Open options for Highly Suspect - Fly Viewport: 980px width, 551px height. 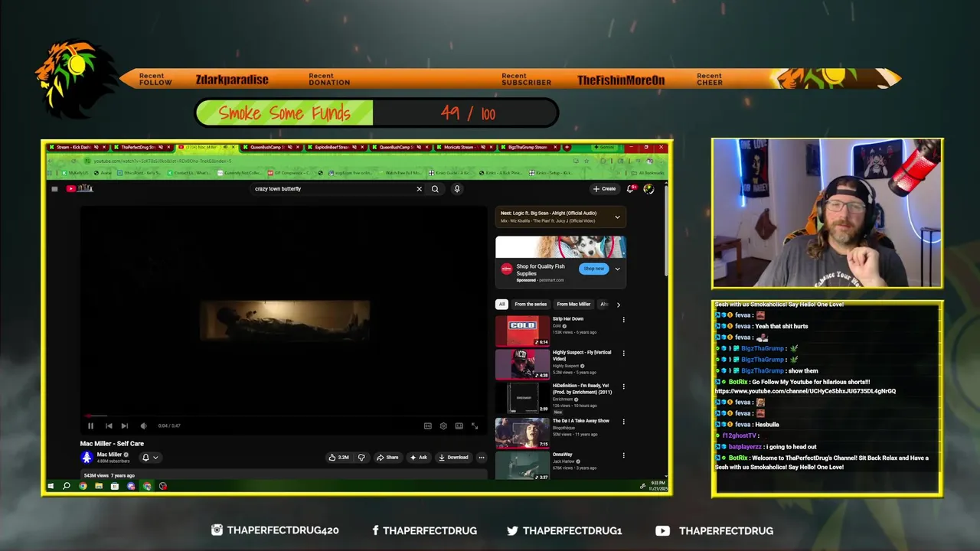coord(623,354)
